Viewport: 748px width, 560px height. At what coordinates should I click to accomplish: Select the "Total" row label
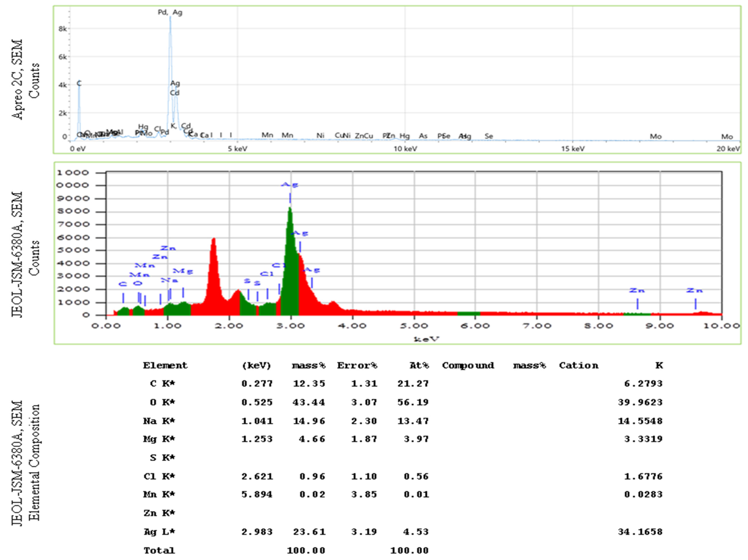[x=159, y=550]
